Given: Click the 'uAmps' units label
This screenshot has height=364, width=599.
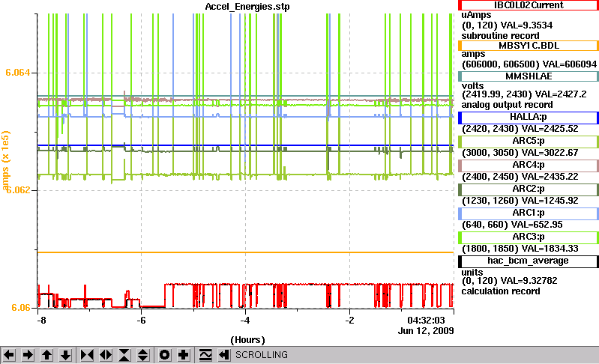Looking at the screenshot, I should (x=476, y=15).
